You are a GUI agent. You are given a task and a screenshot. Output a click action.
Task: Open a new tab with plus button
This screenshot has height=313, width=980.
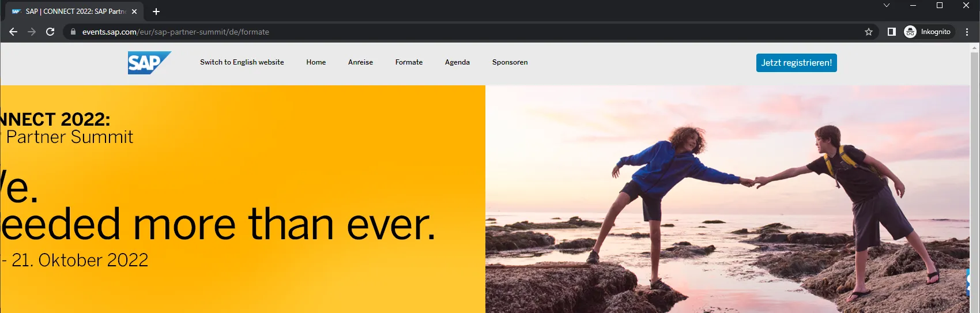point(156,12)
